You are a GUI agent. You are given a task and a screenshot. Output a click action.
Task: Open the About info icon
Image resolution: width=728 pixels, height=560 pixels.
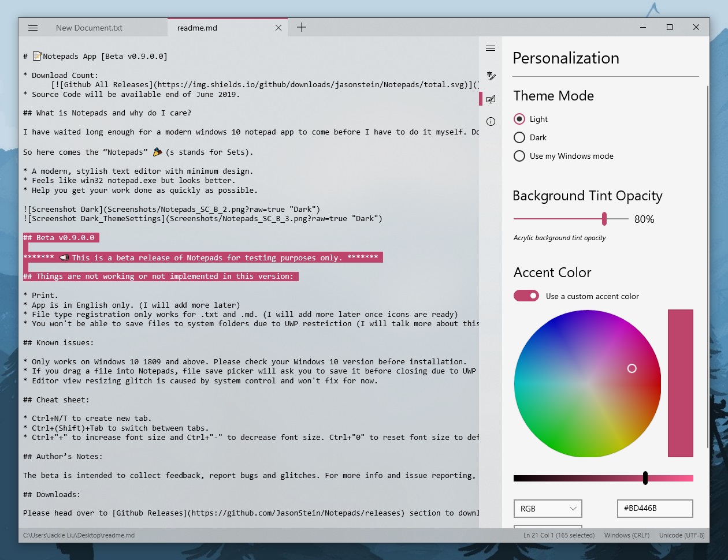491,122
